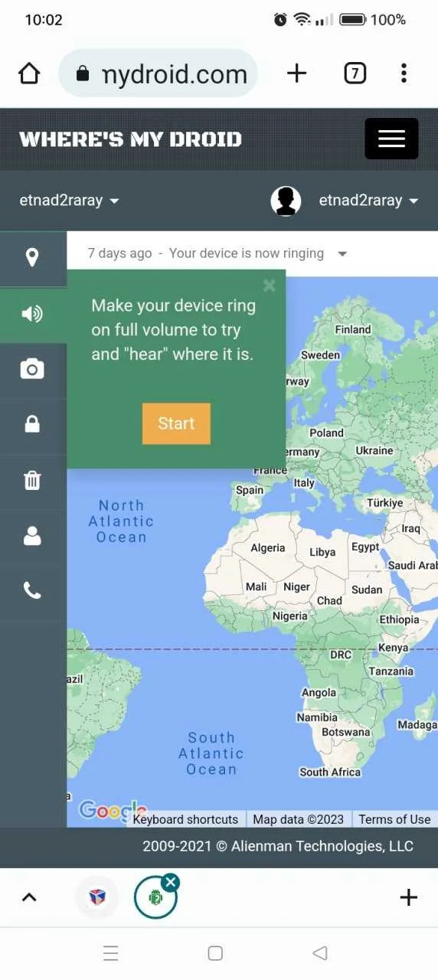Click the Libya label on the map
The image size is (438, 980).
[322, 553]
